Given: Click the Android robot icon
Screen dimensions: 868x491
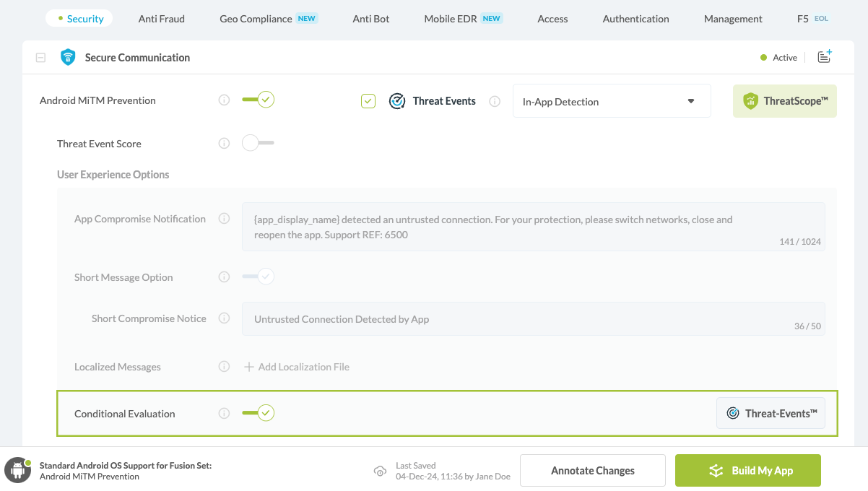Looking at the screenshot, I should (17, 471).
